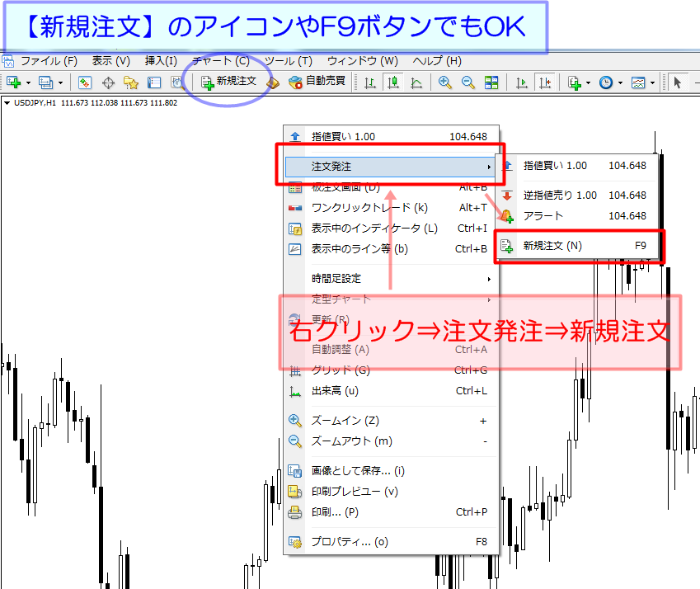
Task: Click the USDJPY,H1 chart title triangle
Action: pos(7,103)
